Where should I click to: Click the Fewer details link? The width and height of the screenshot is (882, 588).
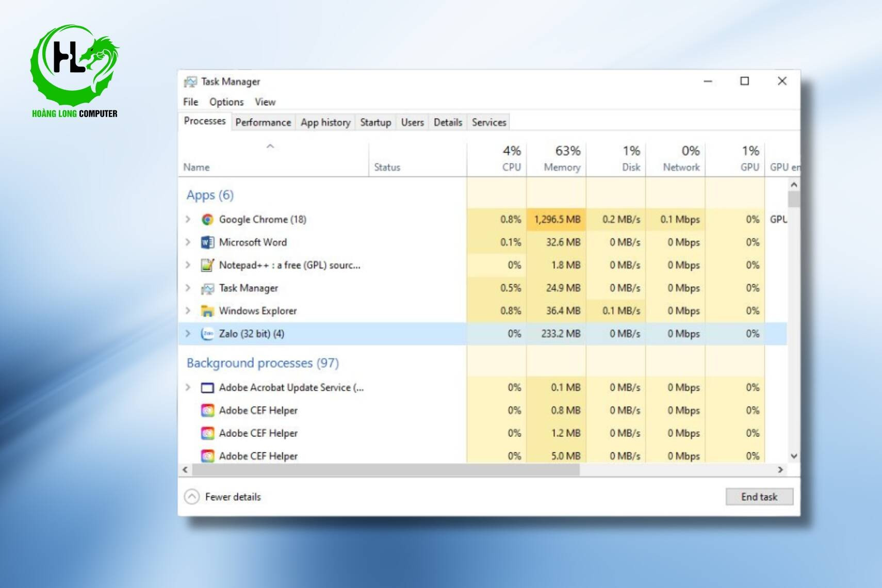[x=233, y=497]
